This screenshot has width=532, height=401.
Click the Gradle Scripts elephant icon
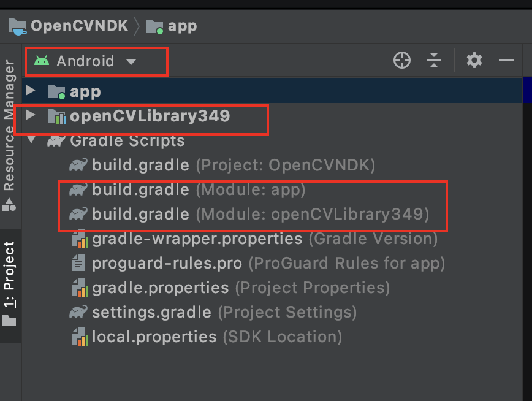click(x=56, y=140)
